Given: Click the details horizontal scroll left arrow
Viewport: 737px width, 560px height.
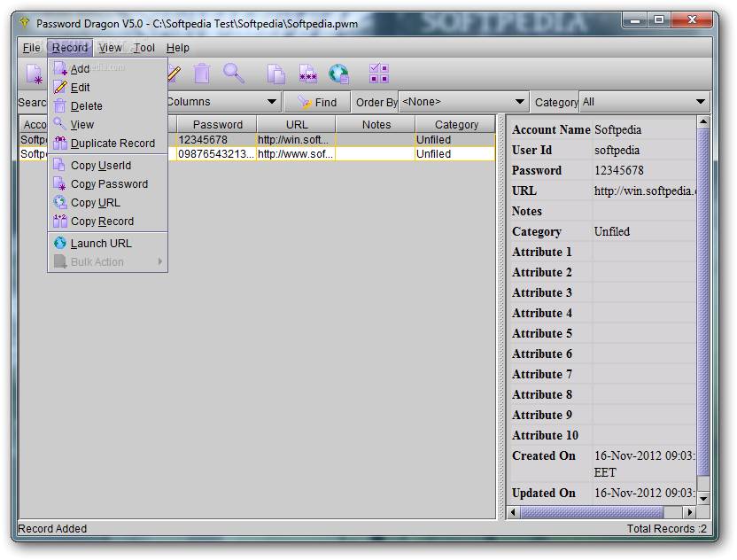Looking at the screenshot, I should point(513,512).
